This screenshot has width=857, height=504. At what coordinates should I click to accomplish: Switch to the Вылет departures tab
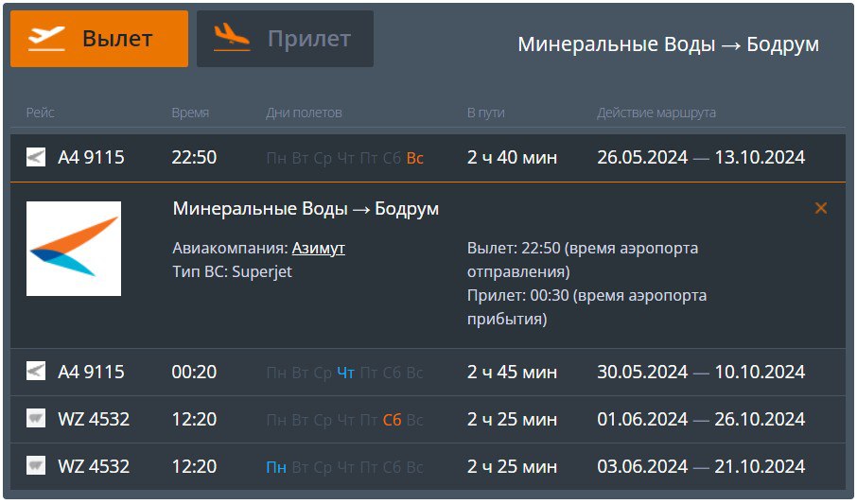pos(98,39)
